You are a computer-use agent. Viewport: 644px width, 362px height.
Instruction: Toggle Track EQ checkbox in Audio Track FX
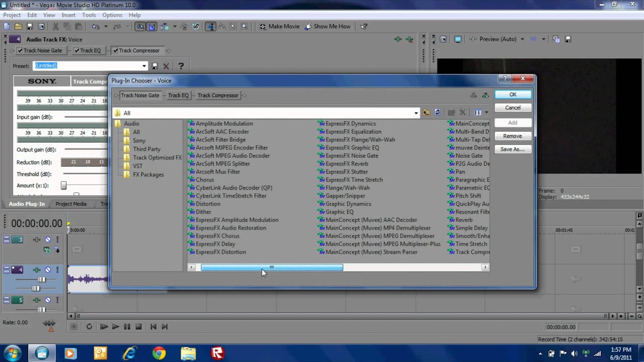click(x=77, y=50)
